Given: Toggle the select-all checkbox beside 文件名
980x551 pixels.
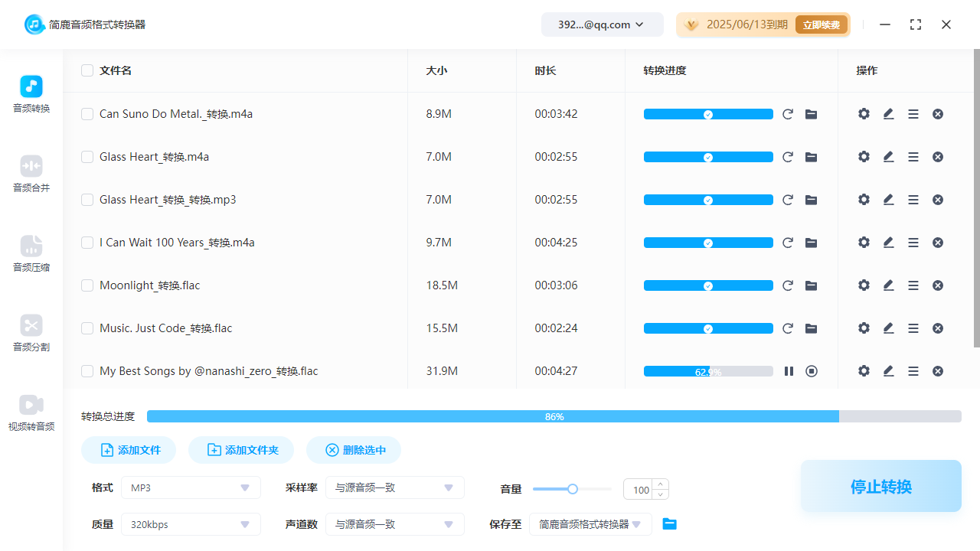Looking at the screenshot, I should point(87,70).
